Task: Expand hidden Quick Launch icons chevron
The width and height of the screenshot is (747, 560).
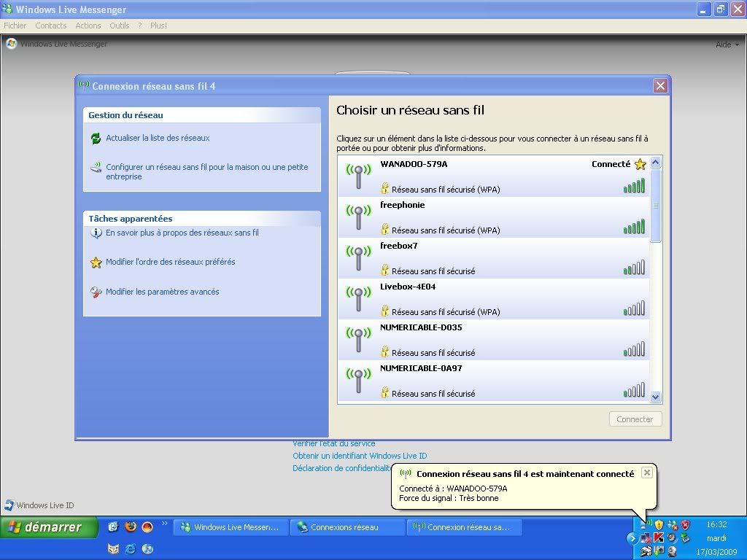Action: click(x=165, y=524)
